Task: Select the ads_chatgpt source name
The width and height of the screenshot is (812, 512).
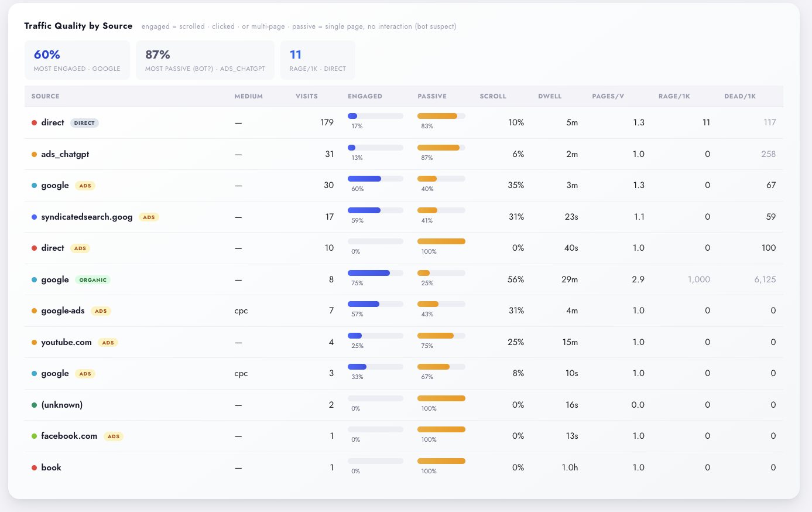Action: [x=65, y=154]
